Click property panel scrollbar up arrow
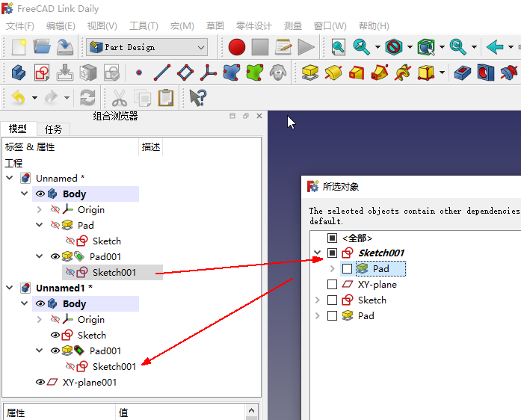 click(251, 411)
